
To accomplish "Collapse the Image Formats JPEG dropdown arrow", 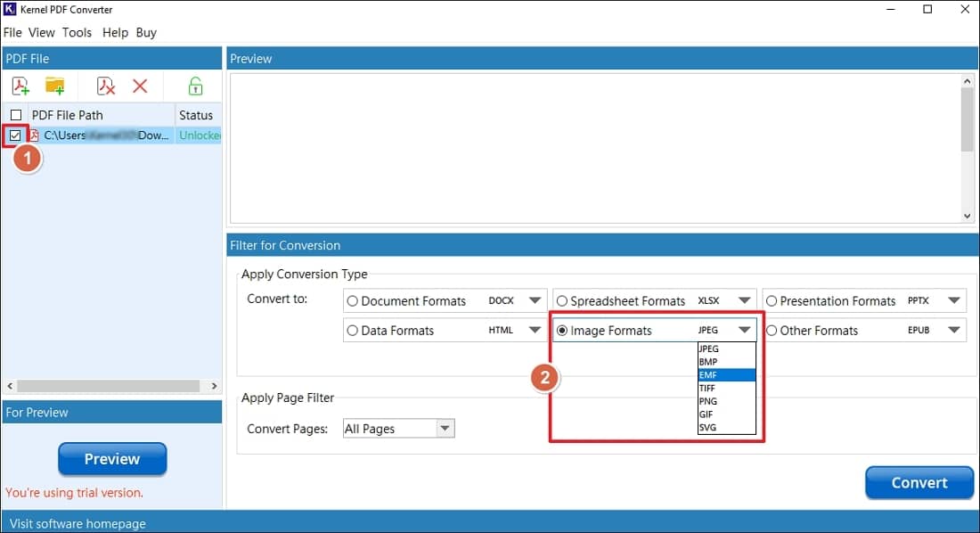I will (745, 330).
